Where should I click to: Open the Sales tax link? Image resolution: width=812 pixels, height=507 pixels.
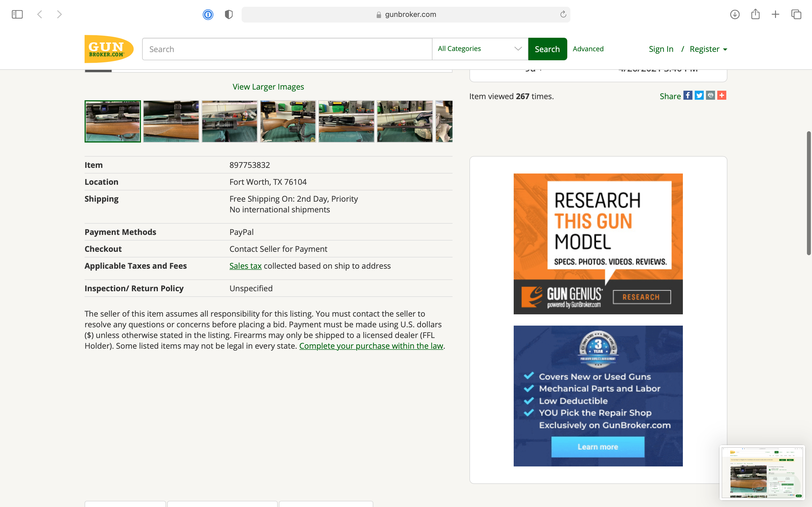pyautogui.click(x=245, y=266)
